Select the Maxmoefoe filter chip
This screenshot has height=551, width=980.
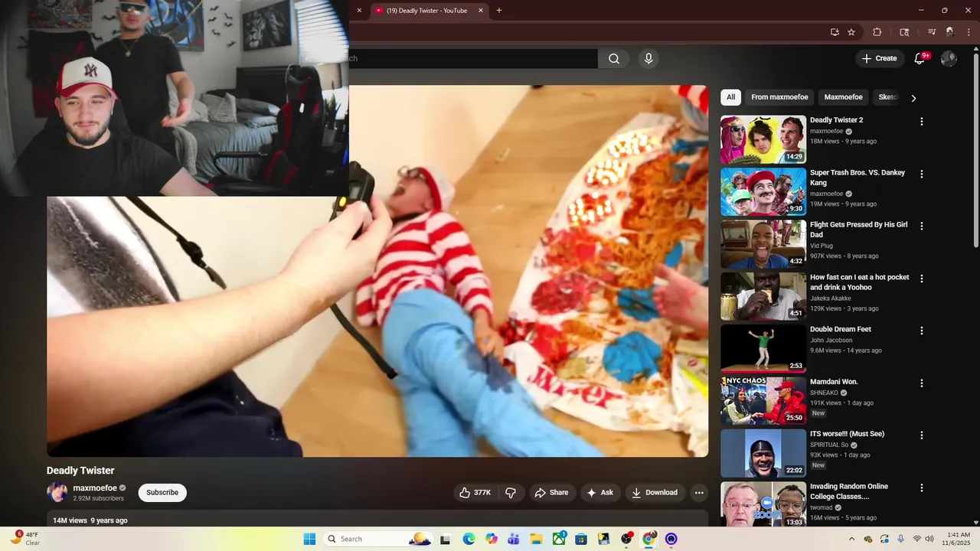tap(843, 97)
